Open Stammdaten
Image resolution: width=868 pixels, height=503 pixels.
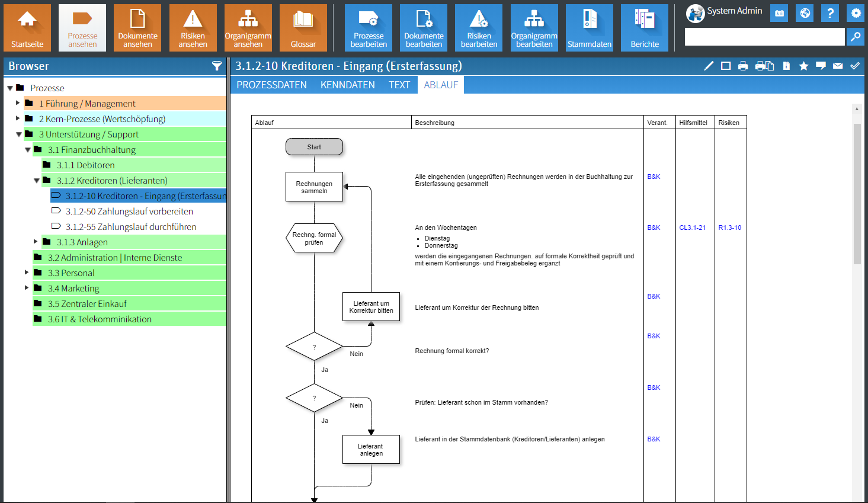pos(589,27)
